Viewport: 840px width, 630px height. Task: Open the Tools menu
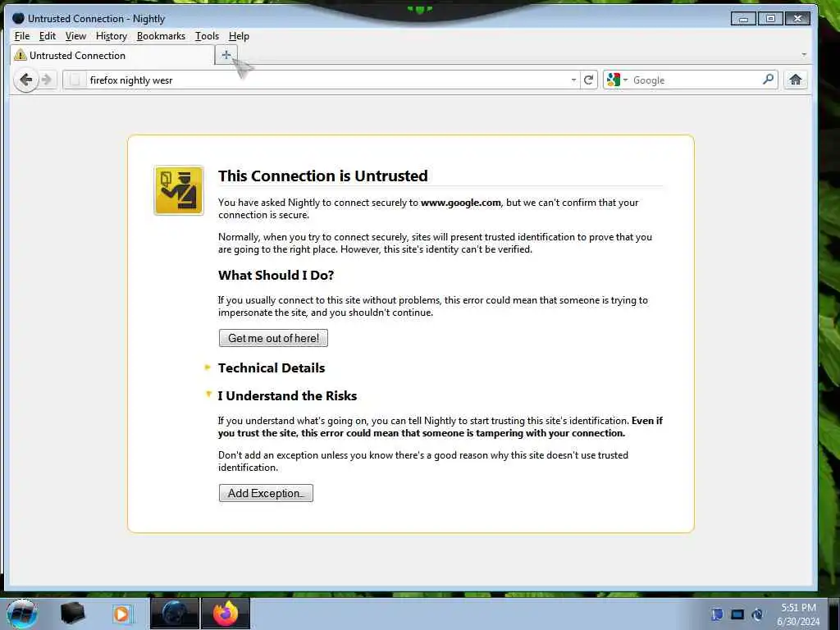coord(207,36)
